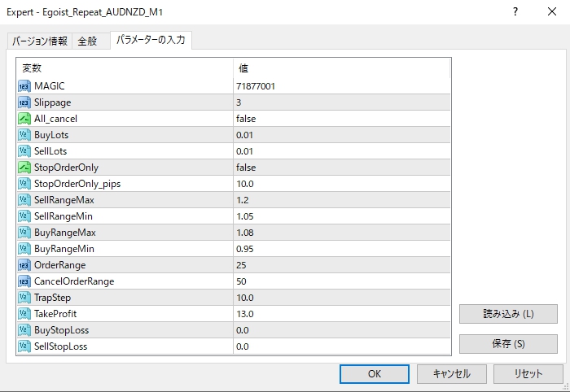The width and height of the screenshot is (570, 392).
Task: Switch to the 全般 tab
Action: point(87,41)
